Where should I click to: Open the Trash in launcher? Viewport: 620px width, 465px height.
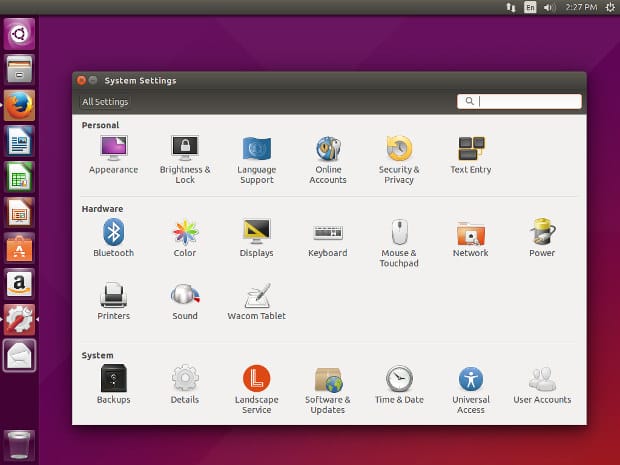19,446
